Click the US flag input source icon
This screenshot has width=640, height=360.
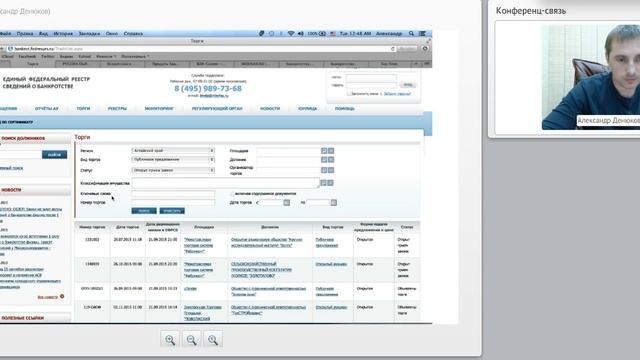(x=333, y=33)
